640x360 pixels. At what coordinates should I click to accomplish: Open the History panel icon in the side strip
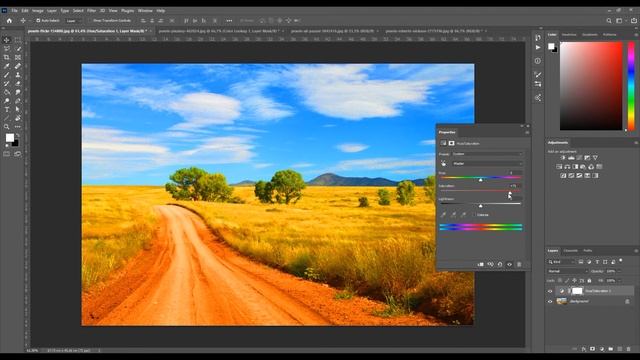click(538, 38)
